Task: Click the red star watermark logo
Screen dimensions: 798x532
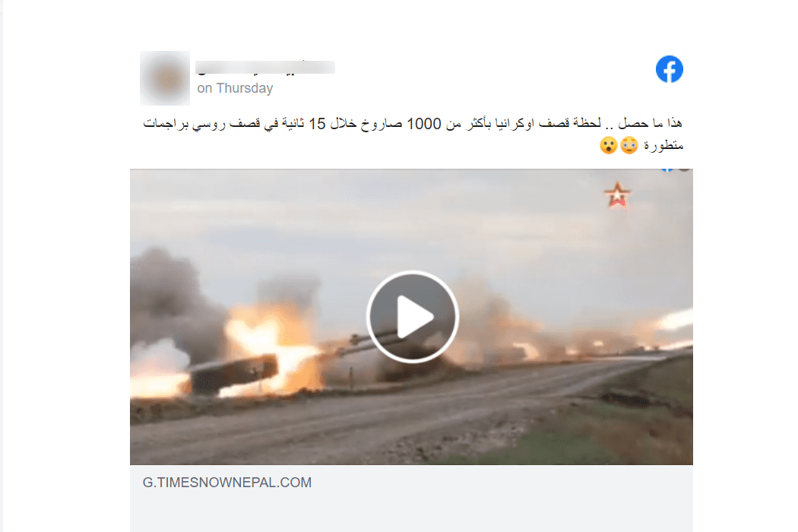Action: [617, 195]
